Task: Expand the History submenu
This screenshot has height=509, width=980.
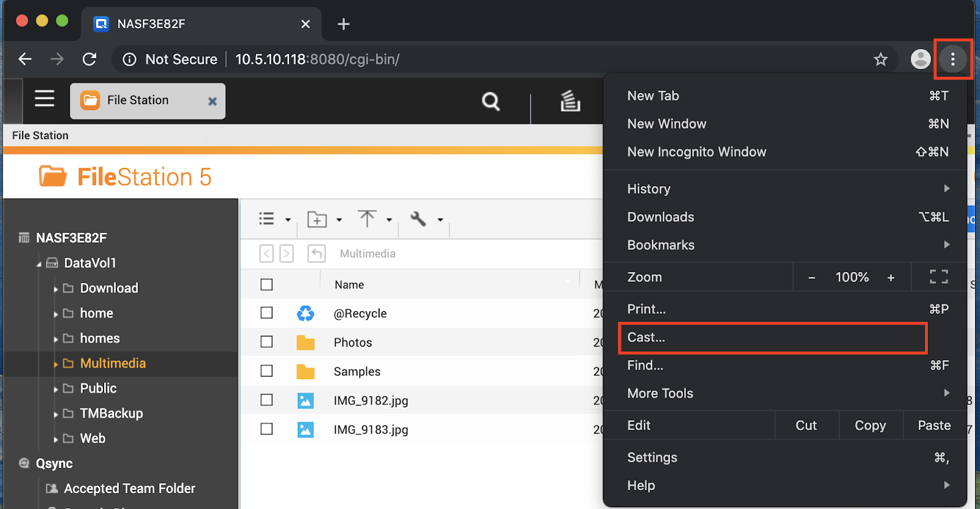Action: [x=946, y=189]
